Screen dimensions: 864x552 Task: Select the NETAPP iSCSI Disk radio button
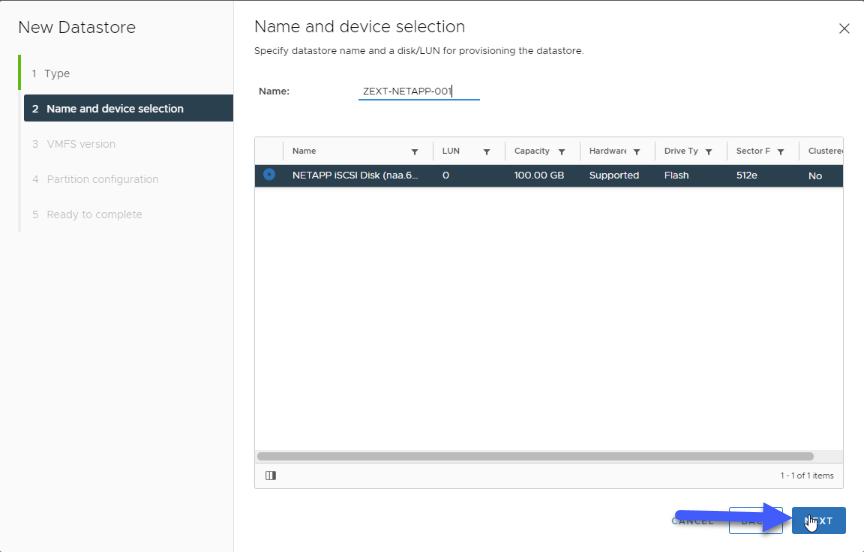tap(269, 175)
